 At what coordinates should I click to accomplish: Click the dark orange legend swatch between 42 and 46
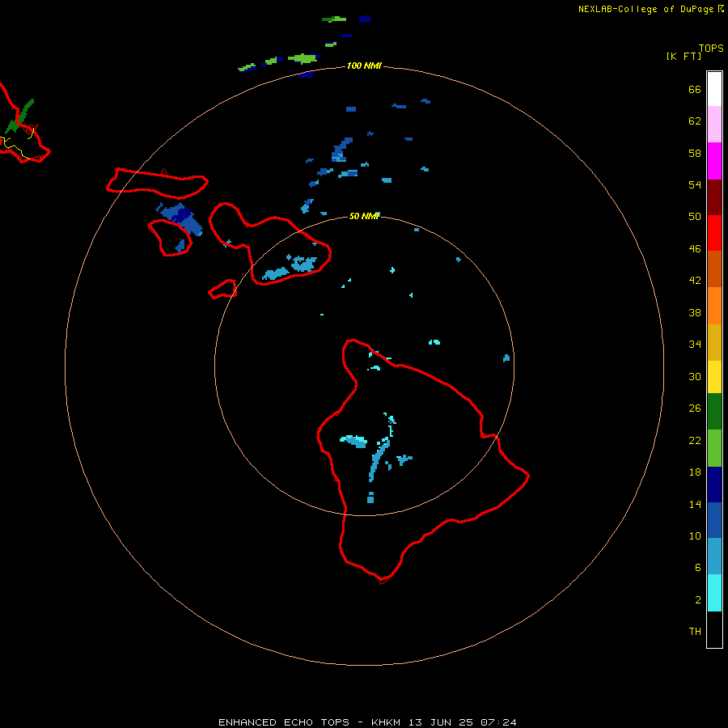714,269
